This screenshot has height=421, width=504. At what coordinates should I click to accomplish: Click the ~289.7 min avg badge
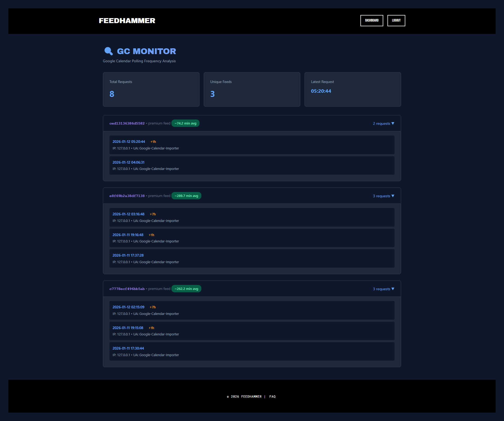click(x=186, y=196)
